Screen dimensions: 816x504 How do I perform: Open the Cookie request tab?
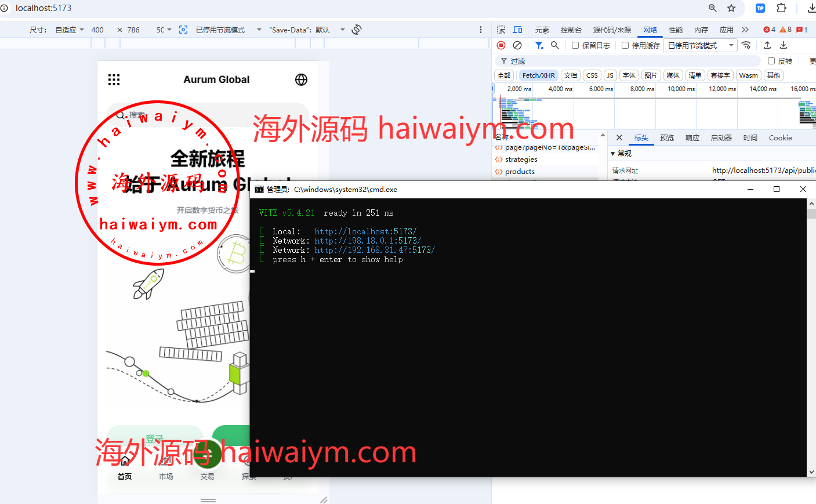click(780, 137)
